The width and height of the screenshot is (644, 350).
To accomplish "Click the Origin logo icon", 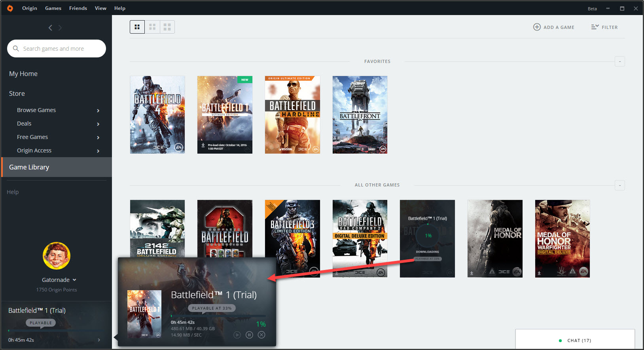I will (x=10, y=8).
